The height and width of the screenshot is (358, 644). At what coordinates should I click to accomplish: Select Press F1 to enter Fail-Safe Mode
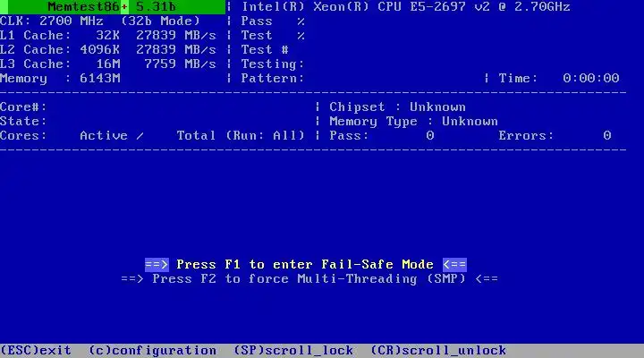pos(305,265)
